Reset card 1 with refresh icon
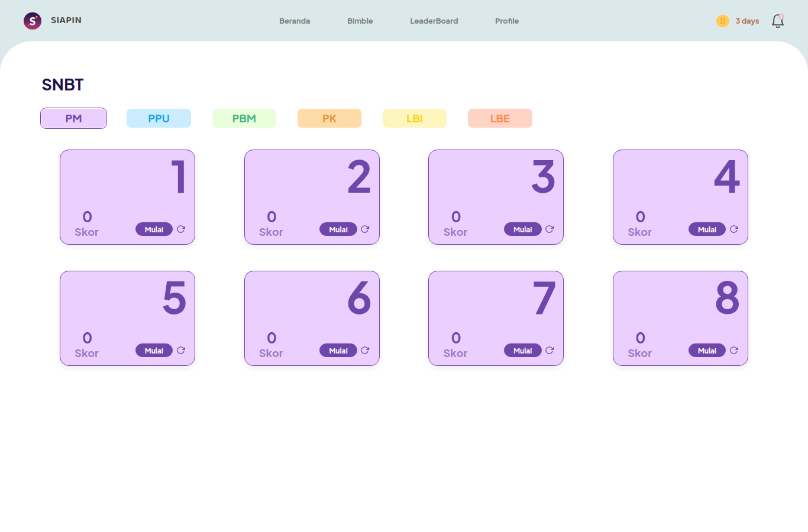Screen dimensions: 808x532 [181, 229]
